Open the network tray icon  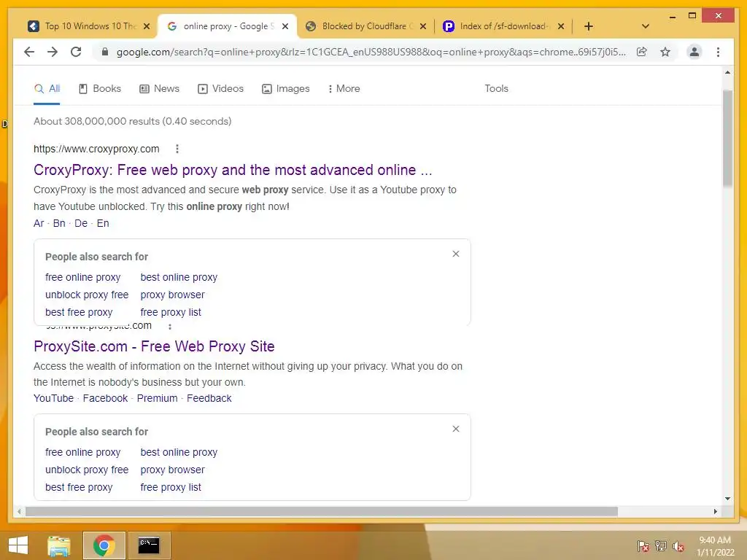click(x=661, y=545)
